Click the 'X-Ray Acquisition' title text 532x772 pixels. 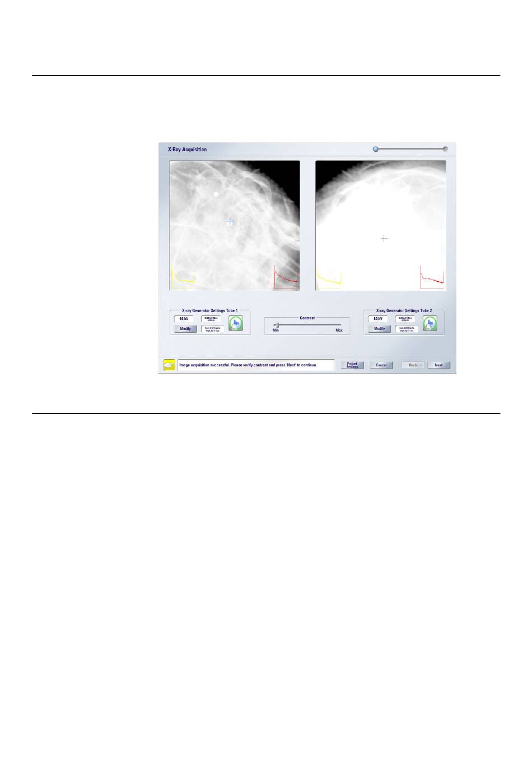[188, 150]
